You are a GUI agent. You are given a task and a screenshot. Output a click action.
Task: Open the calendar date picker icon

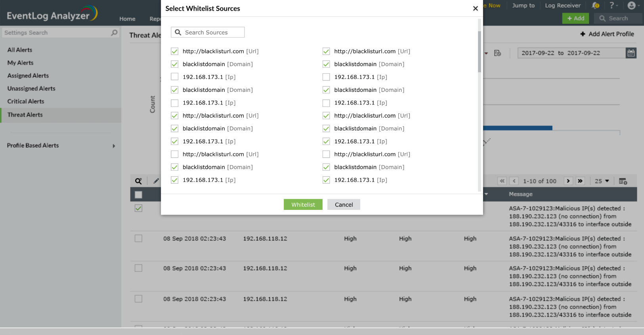(631, 53)
